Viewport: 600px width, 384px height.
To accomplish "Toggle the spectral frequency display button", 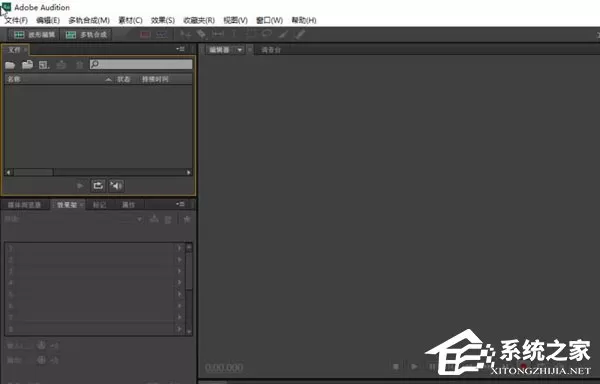I will pyautogui.click(x=145, y=35).
